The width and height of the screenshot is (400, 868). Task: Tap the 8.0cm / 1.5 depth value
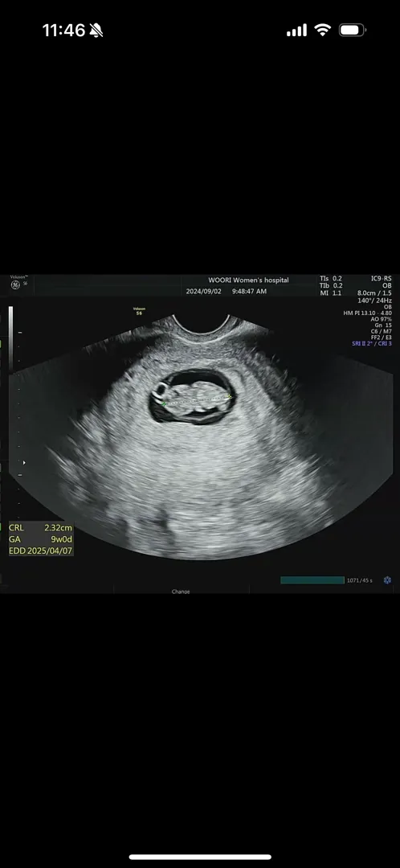[x=374, y=293]
